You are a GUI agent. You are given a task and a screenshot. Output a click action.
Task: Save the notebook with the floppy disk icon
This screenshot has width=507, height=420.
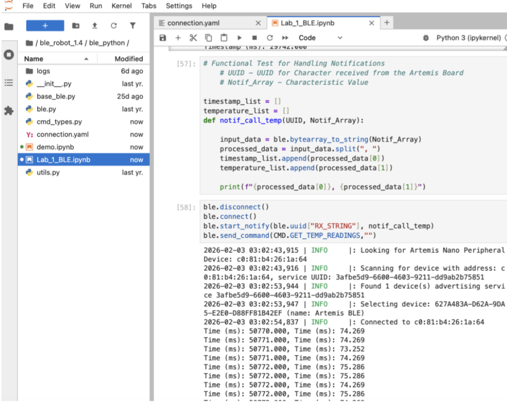(163, 38)
